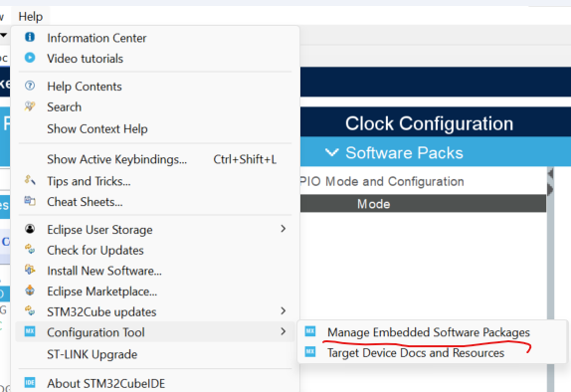Click the Information Center info icon
Viewport: 571px width, 392px height.
coord(30,37)
